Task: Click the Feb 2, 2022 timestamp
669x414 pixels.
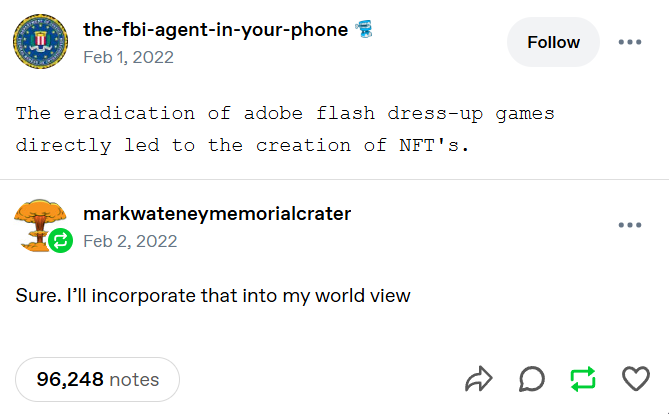Action: (x=130, y=241)
